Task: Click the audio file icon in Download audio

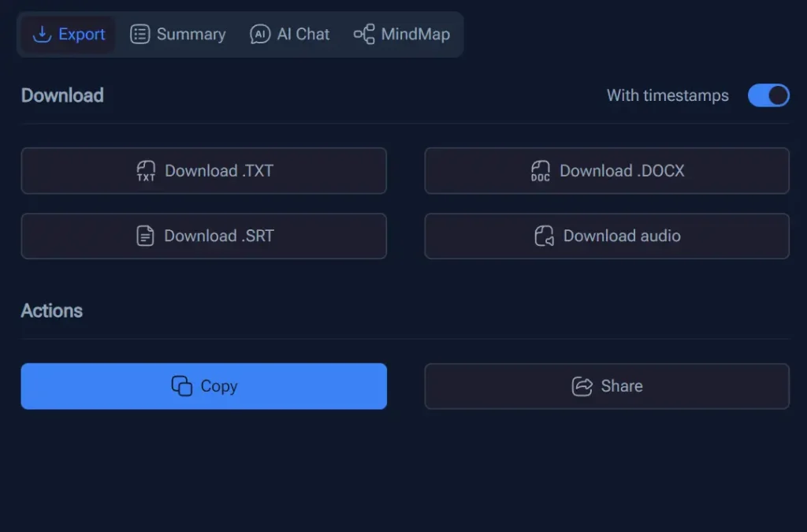Action: (543, 236)
